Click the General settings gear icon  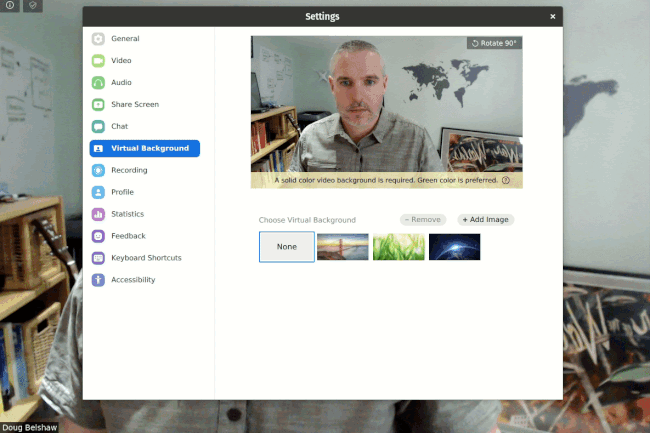tap(98, 39)
